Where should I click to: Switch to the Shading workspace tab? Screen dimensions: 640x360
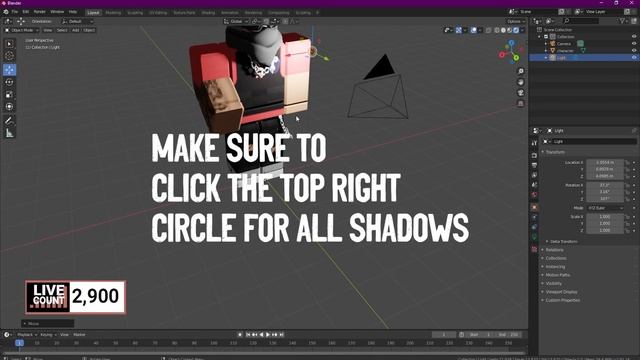tap(208, 13)
